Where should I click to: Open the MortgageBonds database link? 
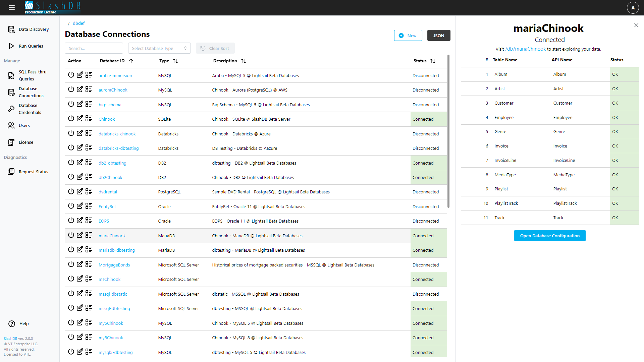tap(114, 265)
